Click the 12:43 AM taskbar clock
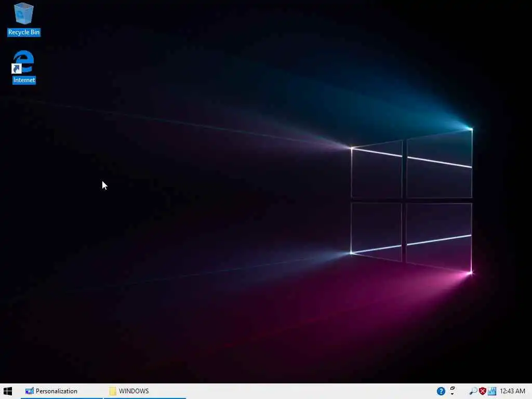This screenshot has height=399, width=532. tap(512, 391)
